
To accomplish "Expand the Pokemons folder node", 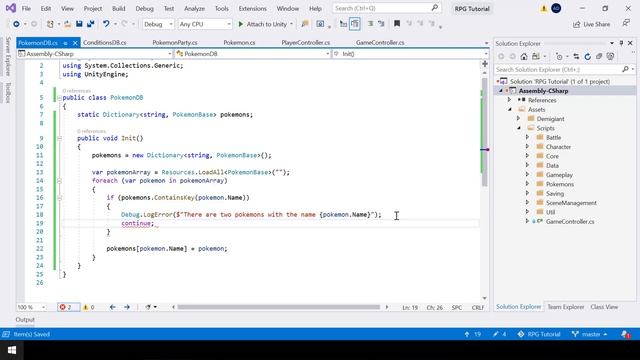I will (527, 184).
